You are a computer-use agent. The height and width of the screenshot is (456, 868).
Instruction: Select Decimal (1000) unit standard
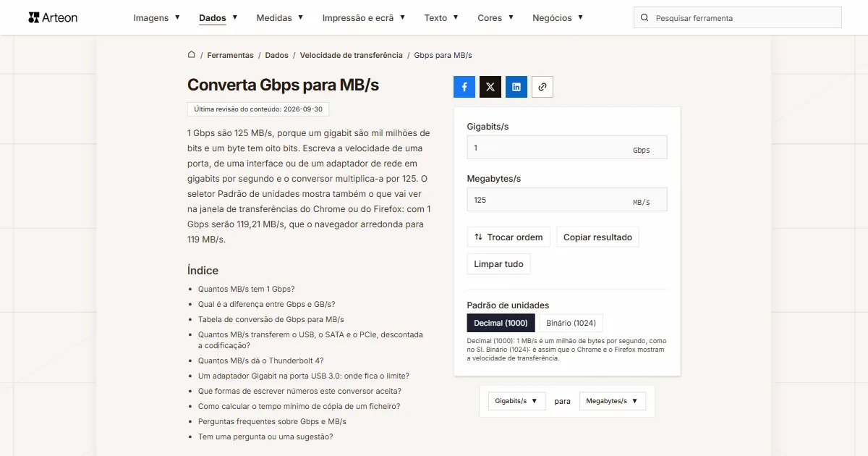[x=501, y=323]
